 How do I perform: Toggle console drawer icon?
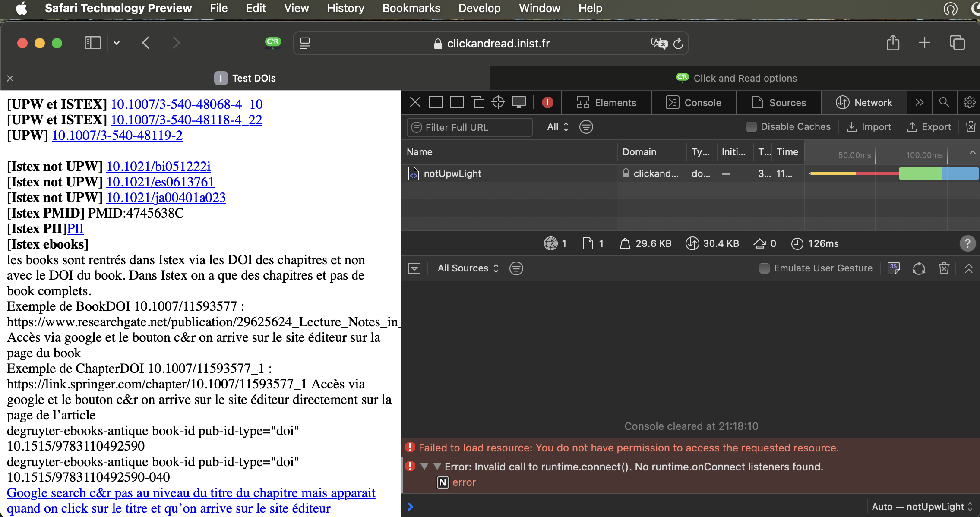414,268
